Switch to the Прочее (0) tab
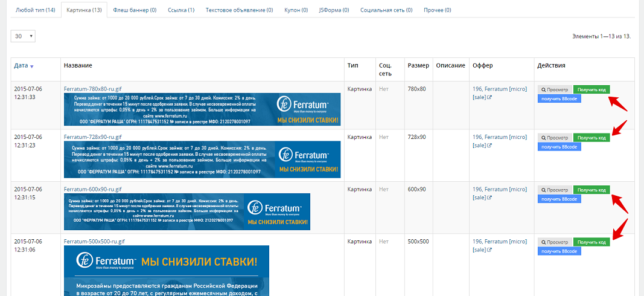Image resolution: width=644 pixels, height=296 pixels. 438,10
